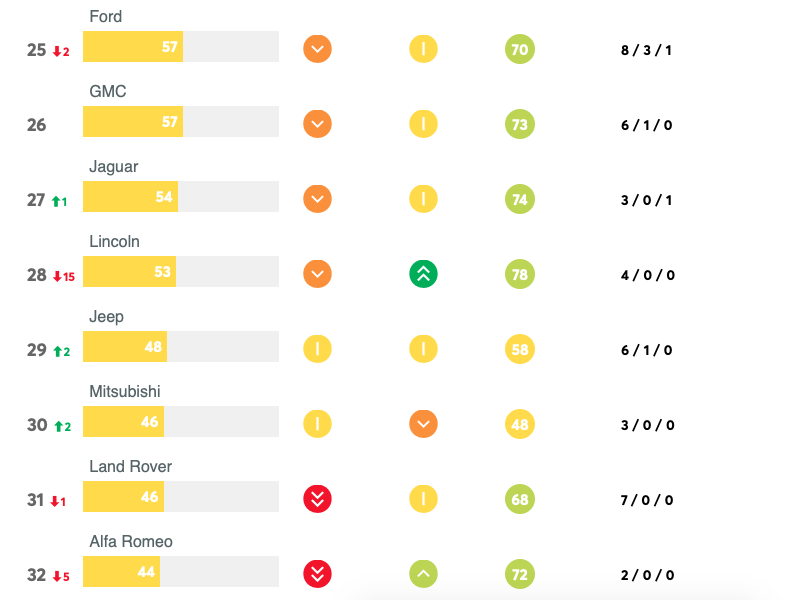Click Alfa Romeo's green up-chevron icon
794x600 pixels.
point(423,574)
